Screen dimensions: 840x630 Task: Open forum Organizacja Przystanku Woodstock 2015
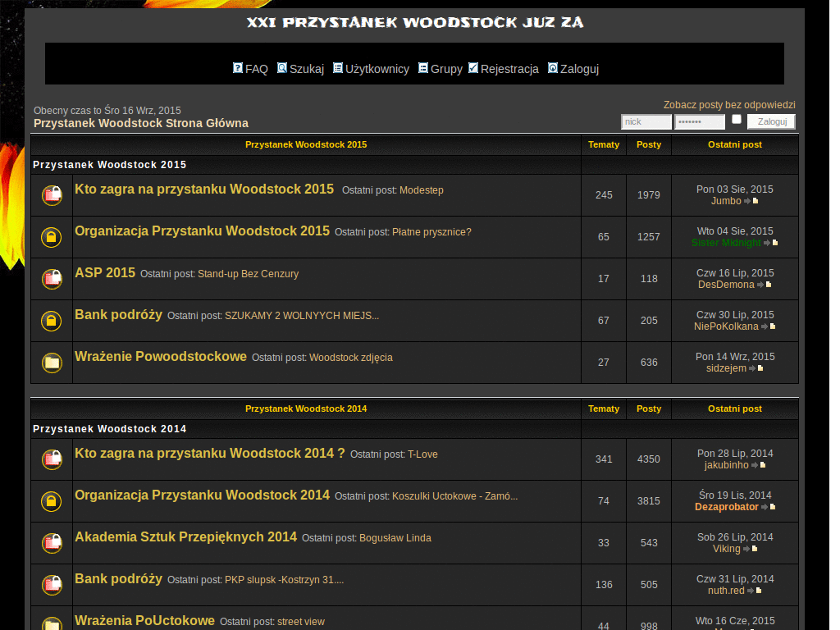(202, 231)
